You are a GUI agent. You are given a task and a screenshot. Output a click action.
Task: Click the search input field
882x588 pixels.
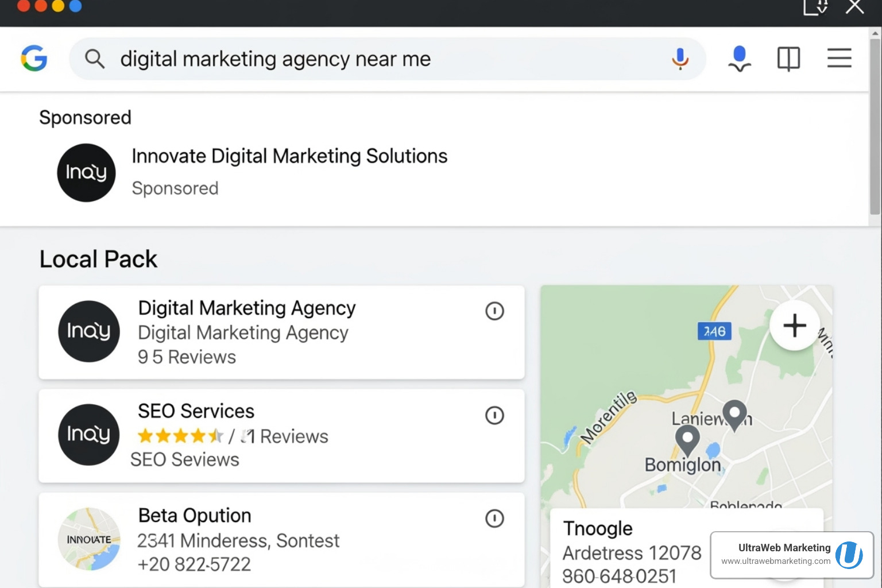point(345,58)
